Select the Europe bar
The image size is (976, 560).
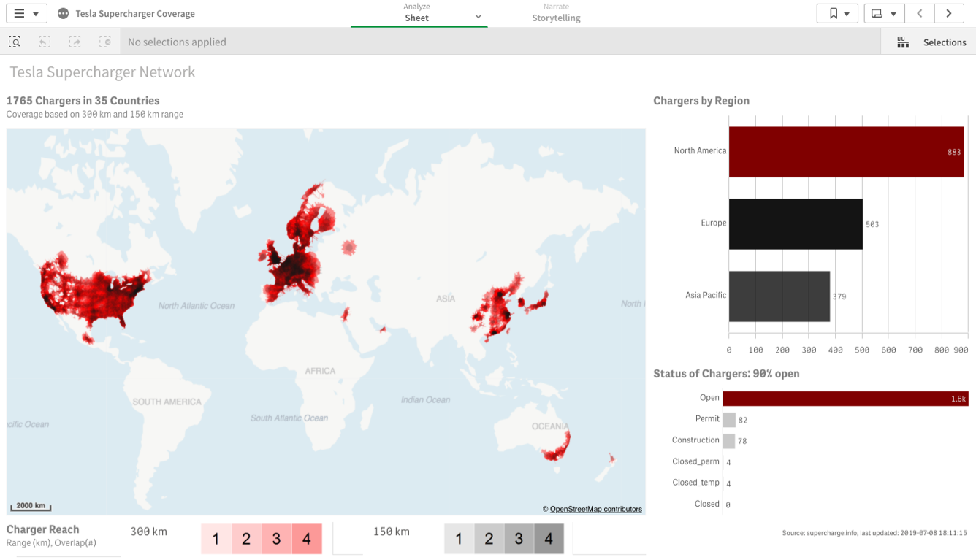point(796,224)
